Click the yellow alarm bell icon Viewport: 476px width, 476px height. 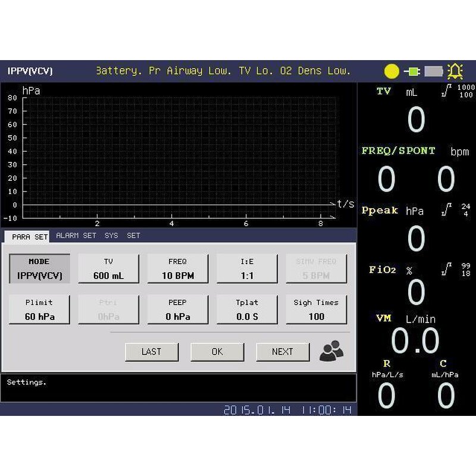tap(455, 71)
